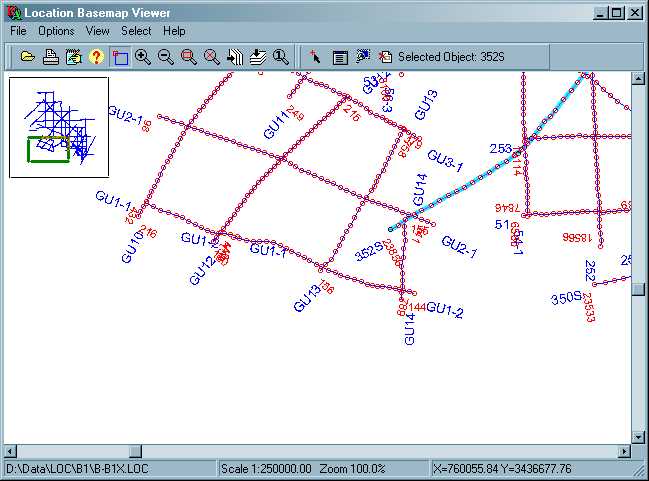
Task: Open the File menu
Action: click(x=18, y=31)
